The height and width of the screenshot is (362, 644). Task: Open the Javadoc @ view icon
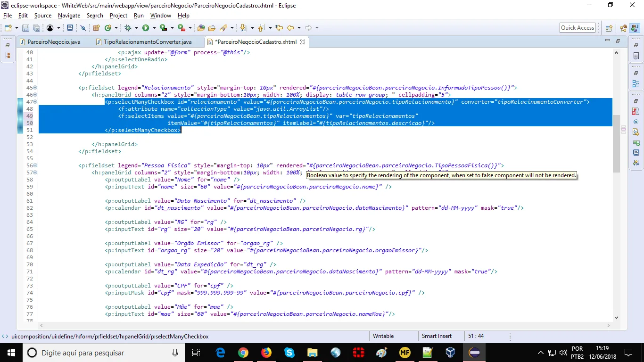(x=636, y=121)
